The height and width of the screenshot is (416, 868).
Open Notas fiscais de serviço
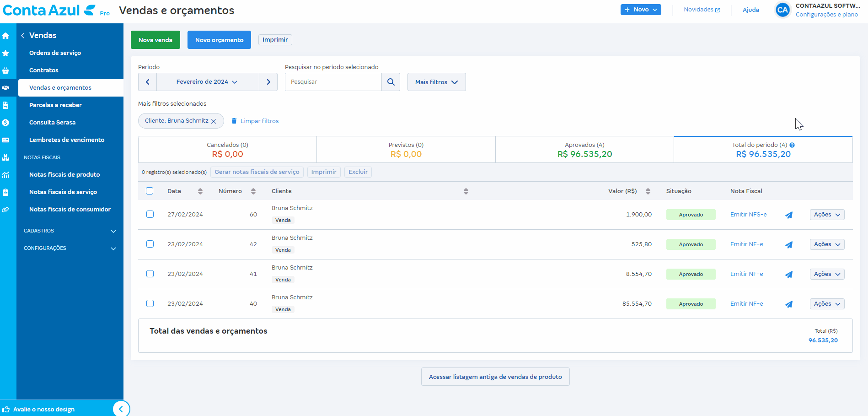tap(63, 192)
